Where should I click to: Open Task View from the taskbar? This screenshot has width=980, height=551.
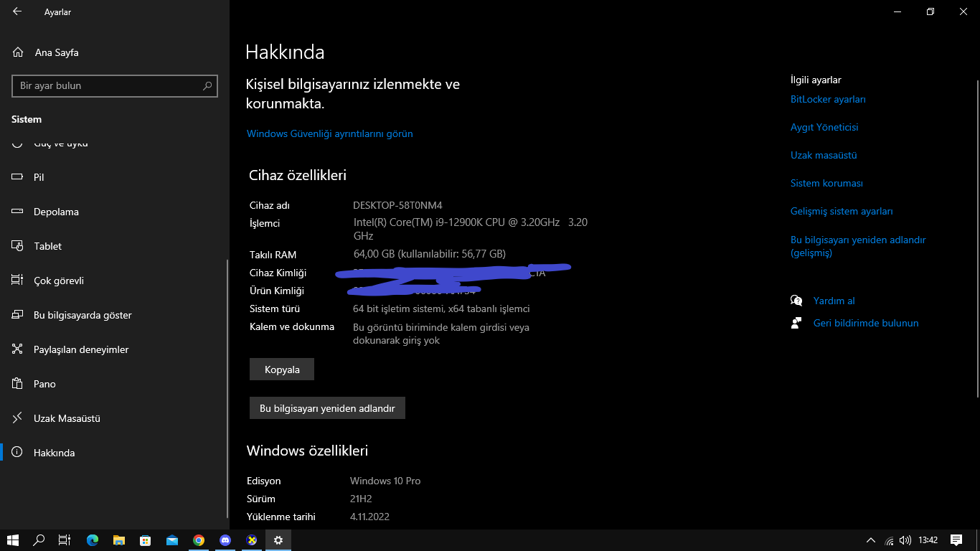[65, 540]
